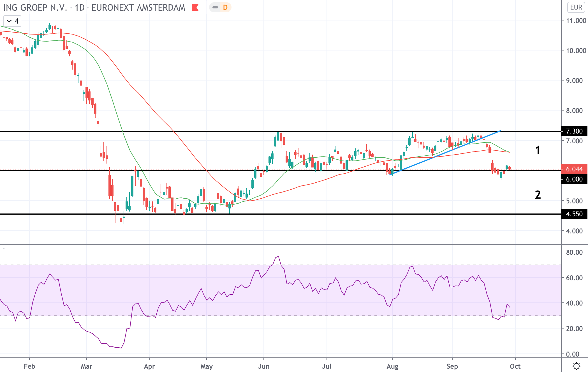Click the 1D interval label in title
The width and height of the screenshot is (588, 372).
pyautogui.click(x=80, y=8)
